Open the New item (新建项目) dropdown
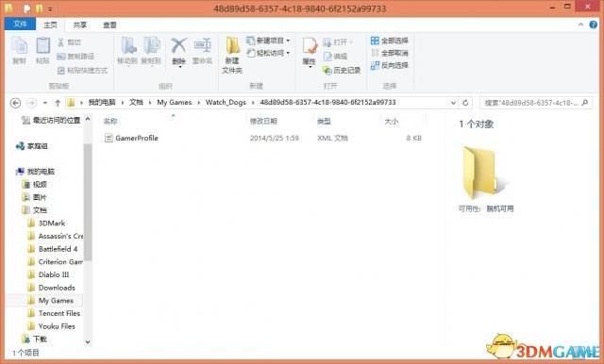 pyautogui.click(x=268, y=41)
